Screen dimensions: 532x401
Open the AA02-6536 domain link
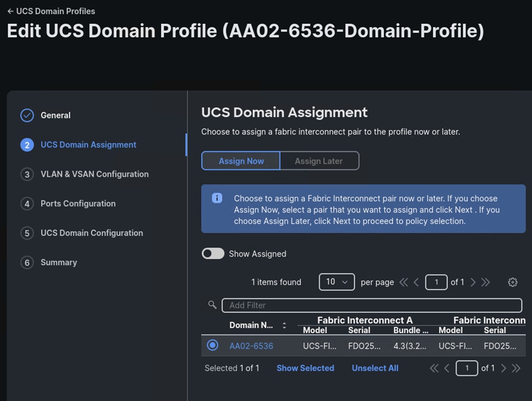coord(251,346)
